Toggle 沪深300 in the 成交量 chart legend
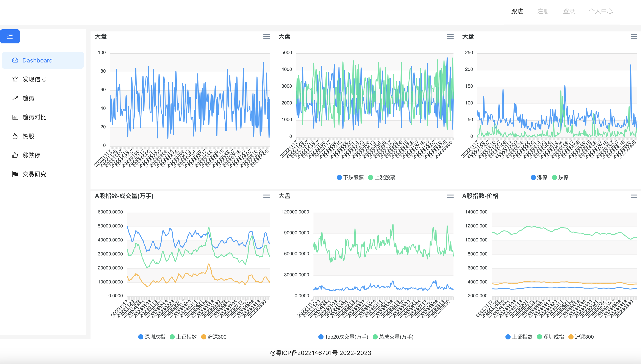Image resolution: width=641 pixels, height=364 pixels. tap(214, 337)
